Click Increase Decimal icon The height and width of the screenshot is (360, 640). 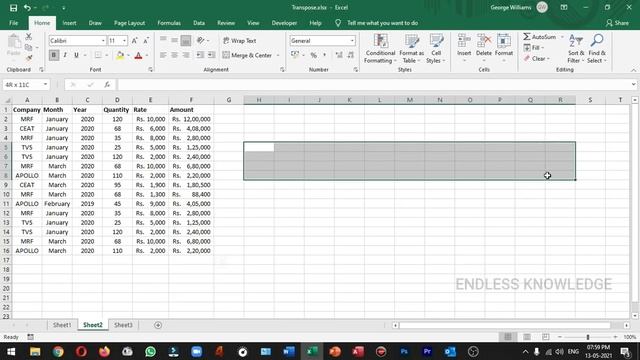[339, 55]
